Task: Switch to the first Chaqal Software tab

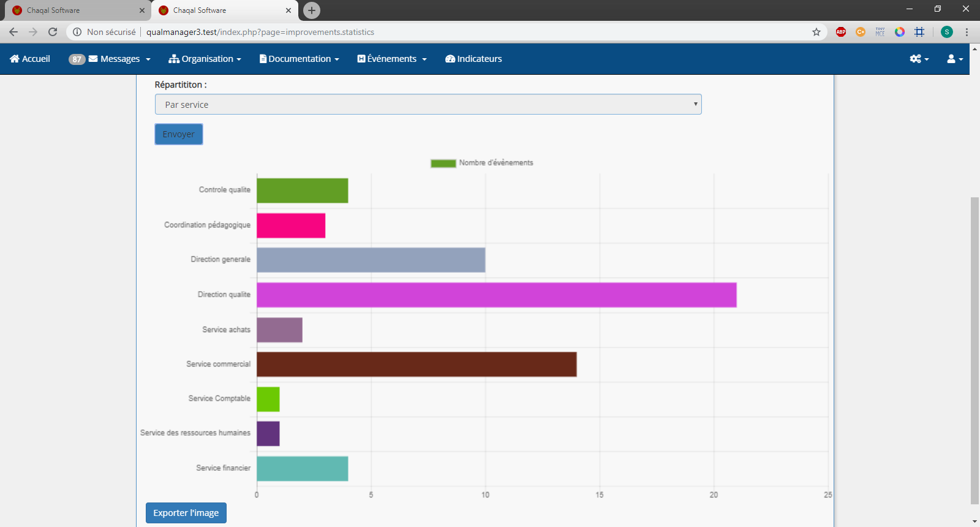Action: [x=73, y=10]
